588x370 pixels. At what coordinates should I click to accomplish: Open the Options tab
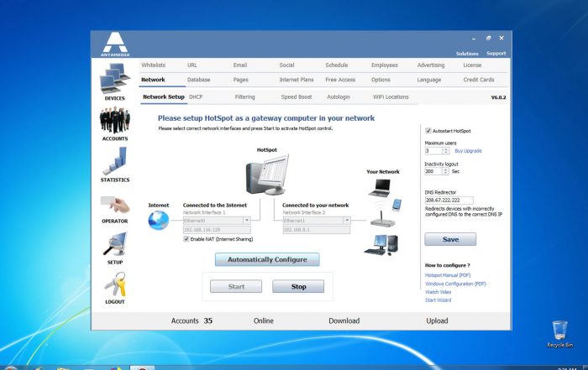381,80
